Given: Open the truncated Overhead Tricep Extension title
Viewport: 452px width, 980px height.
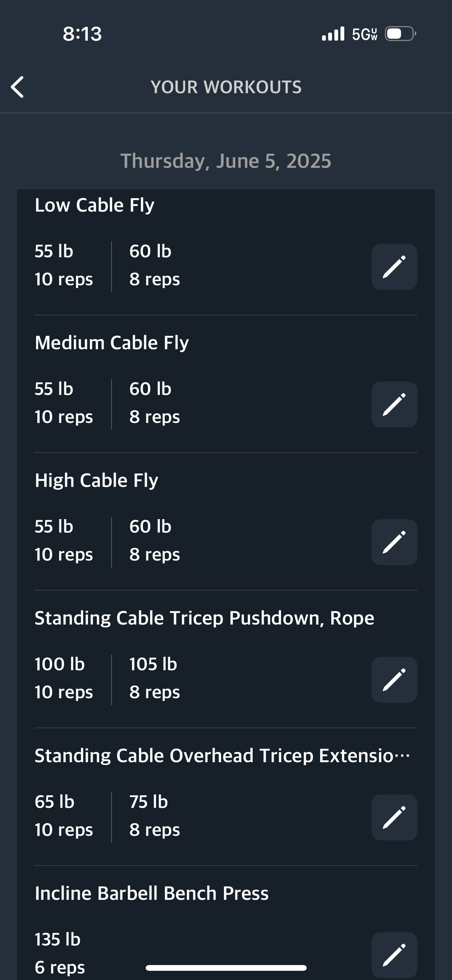Looking at the screenshot, I should [222, 756].
